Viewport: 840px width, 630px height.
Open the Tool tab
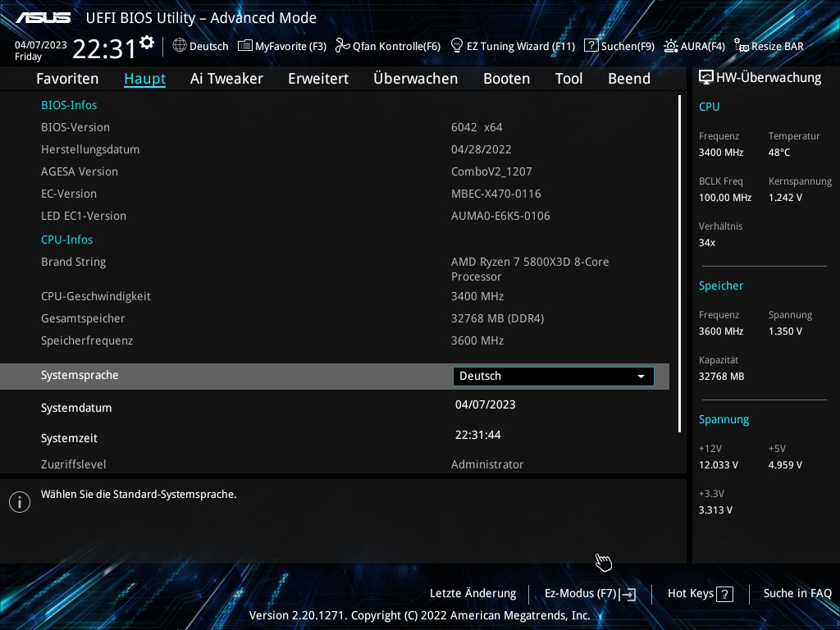[x=569, y=79]
